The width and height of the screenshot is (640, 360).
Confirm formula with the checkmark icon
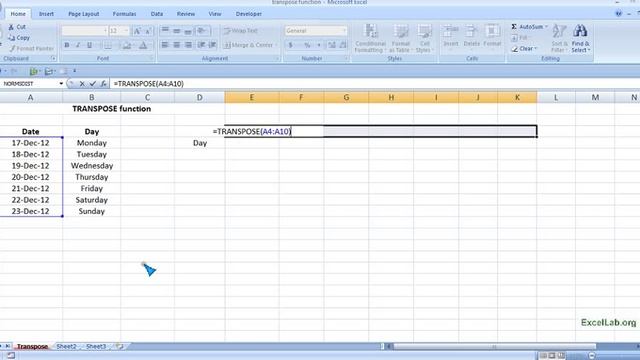pos(93,84)
